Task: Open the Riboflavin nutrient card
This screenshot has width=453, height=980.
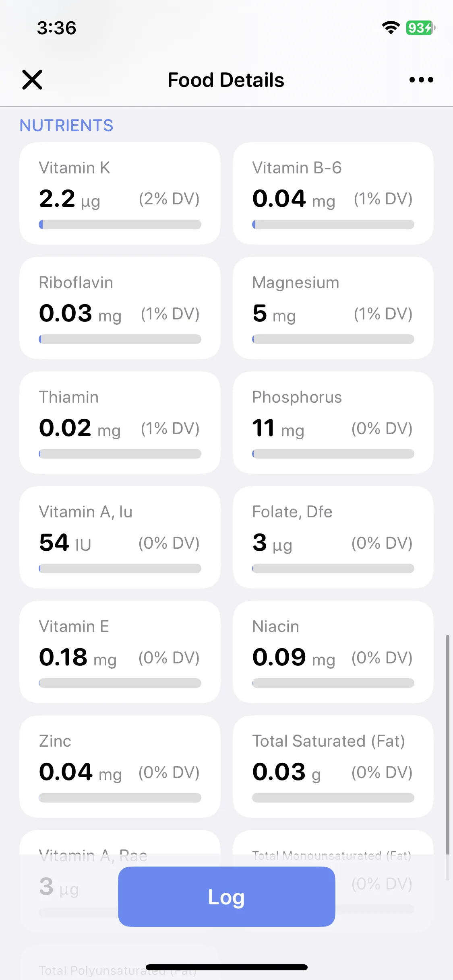Action: 120,308
